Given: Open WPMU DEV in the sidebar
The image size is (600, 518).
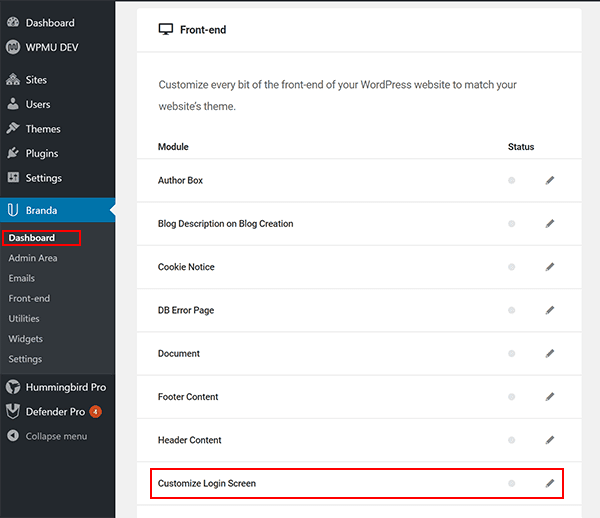Looking at the screenshot, I should (53, 46).
